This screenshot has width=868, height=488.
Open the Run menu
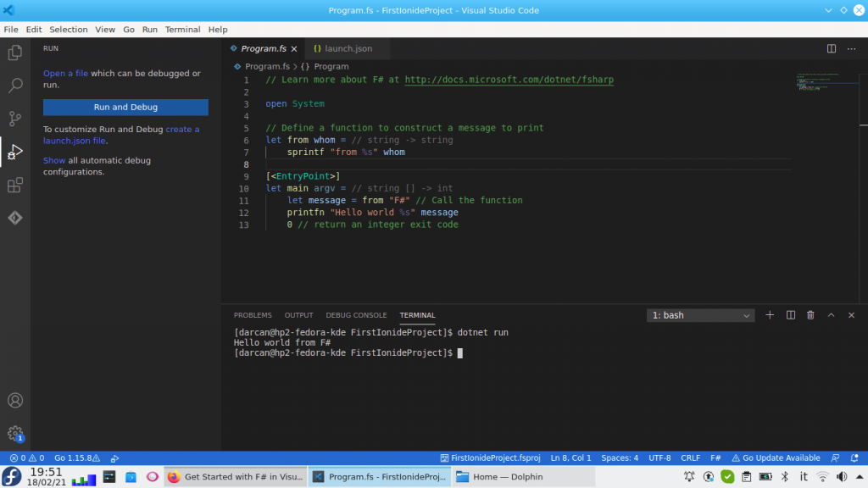149,30
